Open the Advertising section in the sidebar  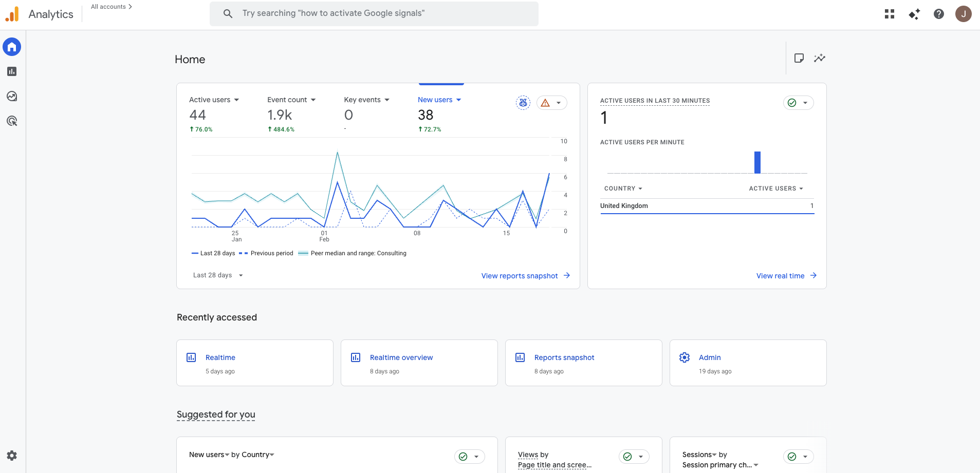point(11,121)
